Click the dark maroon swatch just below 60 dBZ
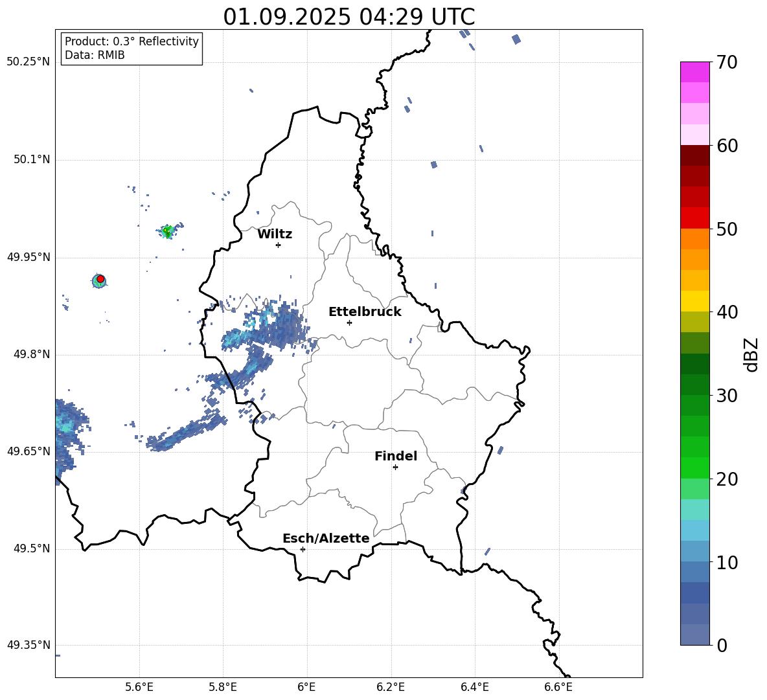This screenshot has height=700, width=767. pos(694,155)
